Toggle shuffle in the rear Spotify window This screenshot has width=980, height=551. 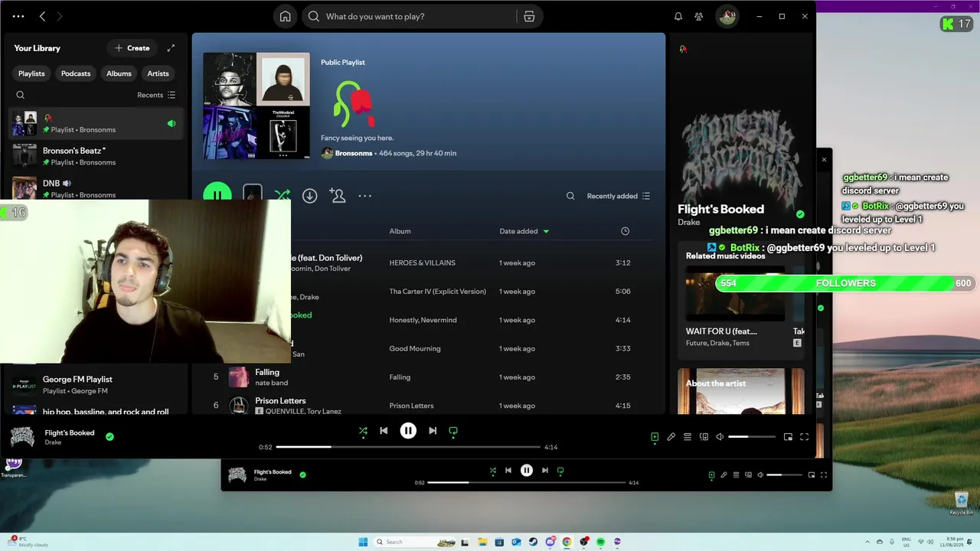[x=492, y=471]
